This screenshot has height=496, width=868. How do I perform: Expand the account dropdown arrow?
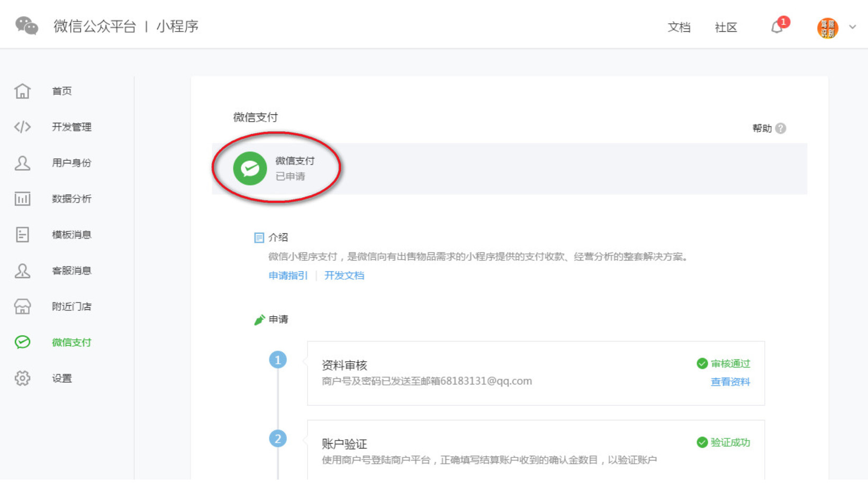[853, 27]
